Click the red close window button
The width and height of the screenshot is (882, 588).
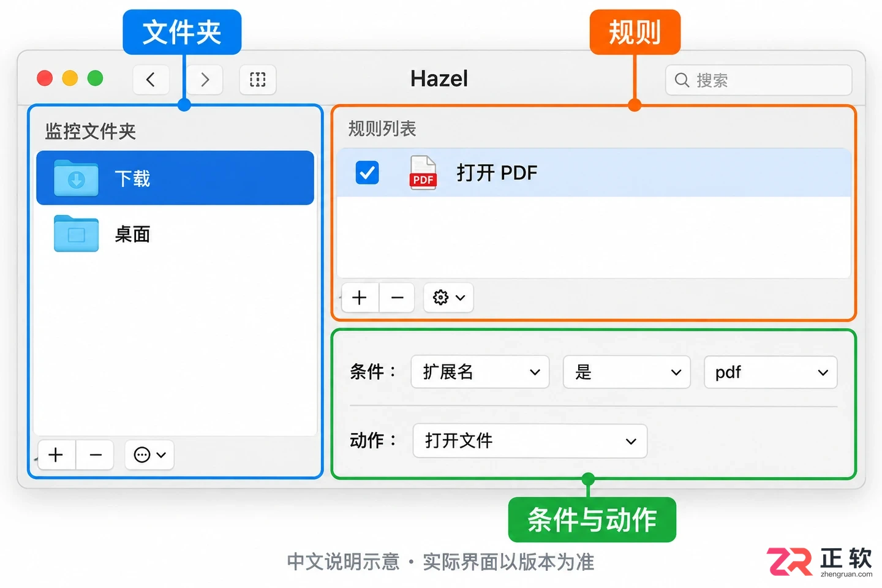click(45, 78)
